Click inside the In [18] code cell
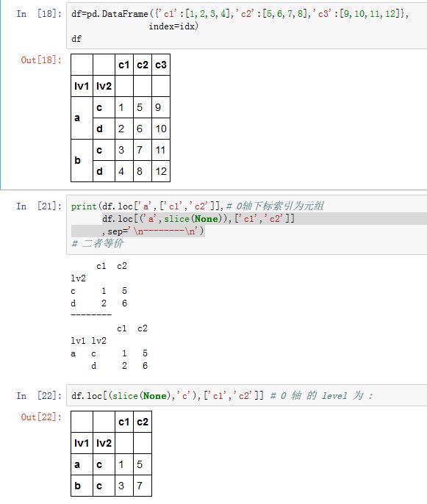 pyautogui.click(x=247, y=26)
